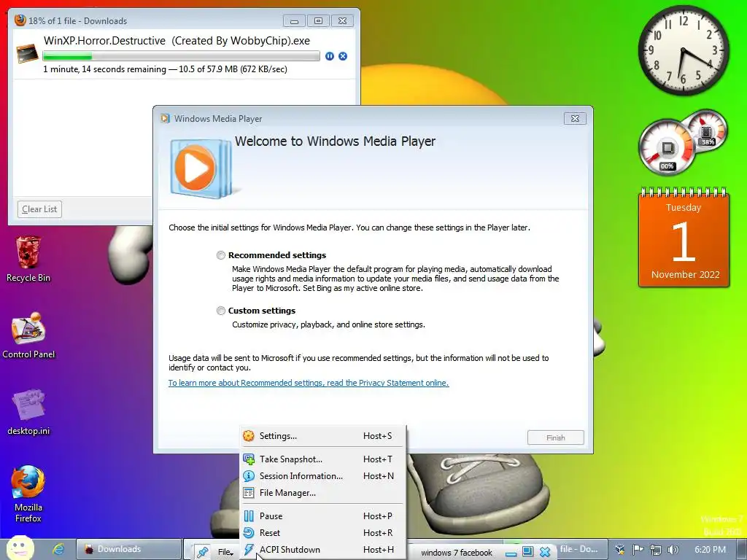747x560 pixels.
Task: Pause the WinXP.Horror.Destructive download
Action: (329, 56)
